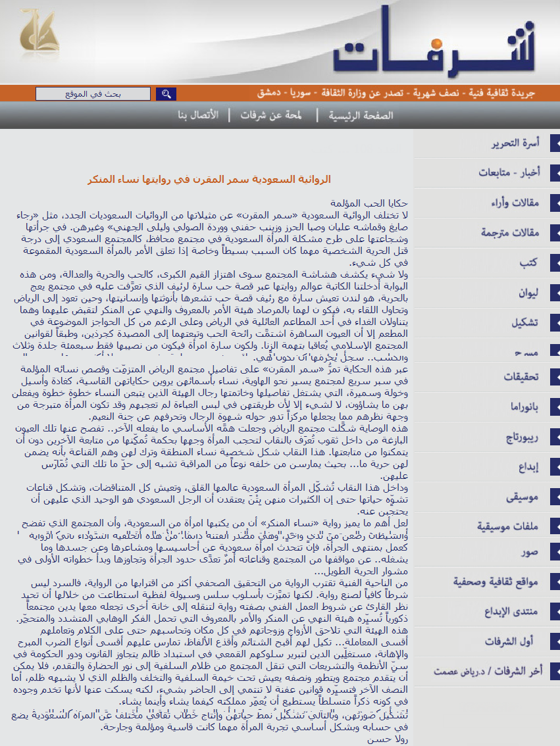Focus the بحث في الموقع search field
560x746 pixels.
pyautogui.click(x=93, y=93)
